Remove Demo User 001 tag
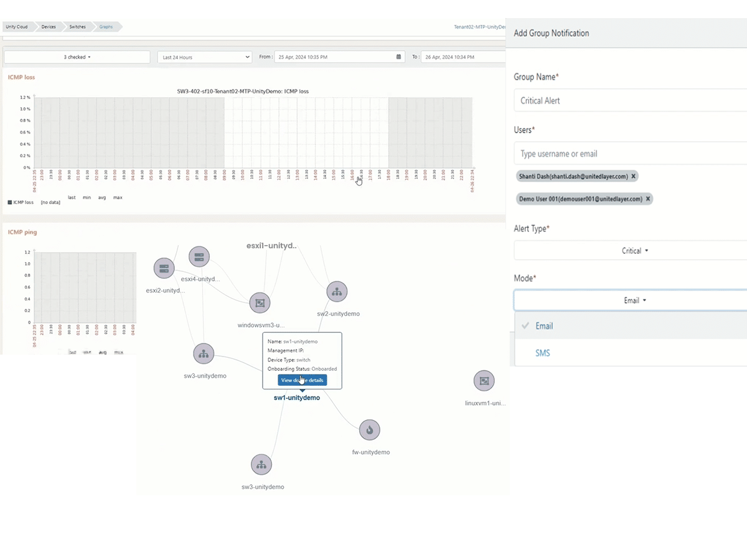The width and height of the screenshot is (747, 560). coord(647,199)
